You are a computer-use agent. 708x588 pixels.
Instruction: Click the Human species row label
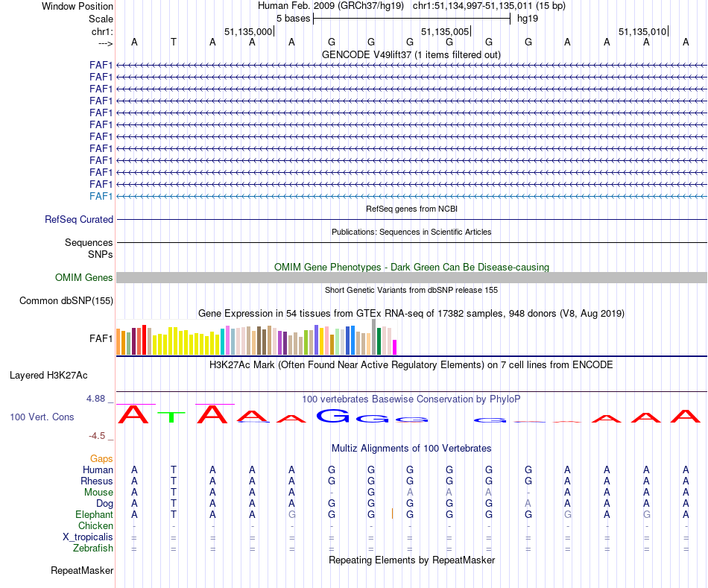coord(98,470)
